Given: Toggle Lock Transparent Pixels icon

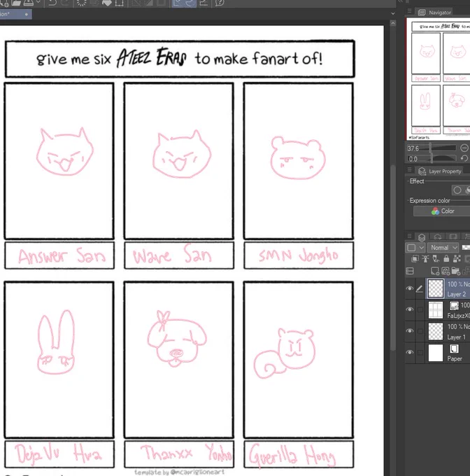Looking at the screenshot, I should click(x=457, y=258).
